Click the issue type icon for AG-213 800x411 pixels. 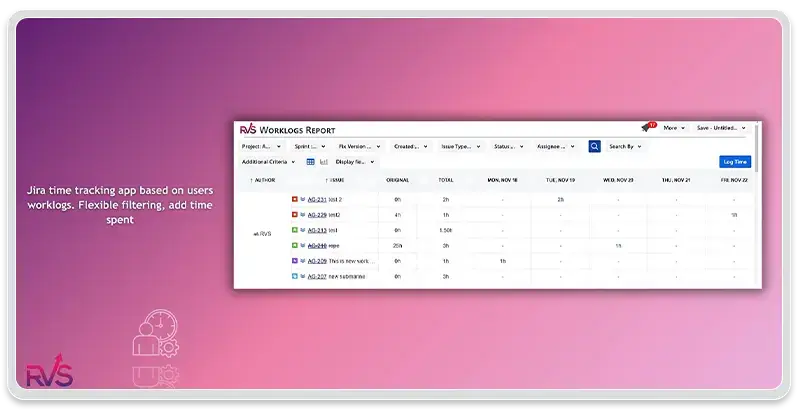294,230
